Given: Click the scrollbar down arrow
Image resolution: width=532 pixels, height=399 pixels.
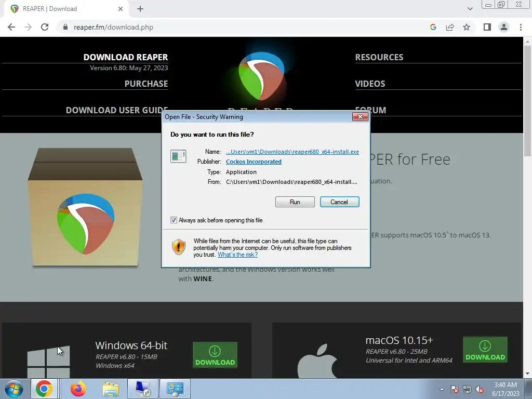Looking at the screenshot, I should (x=527, y=374).
